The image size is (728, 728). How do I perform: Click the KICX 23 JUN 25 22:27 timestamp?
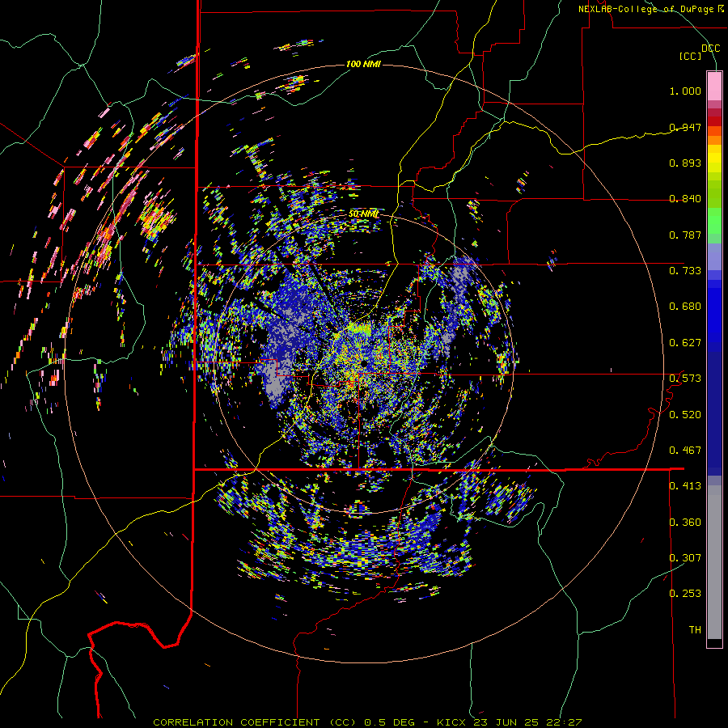509,722
